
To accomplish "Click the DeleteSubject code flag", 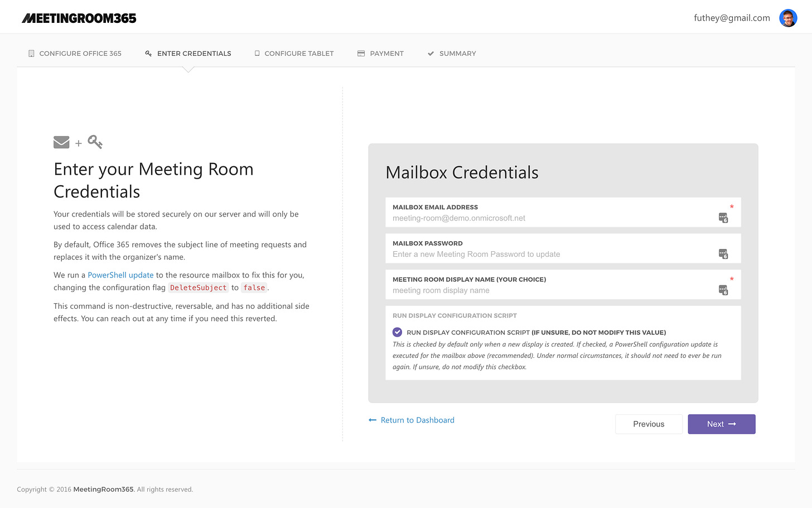I will (199, 287).
